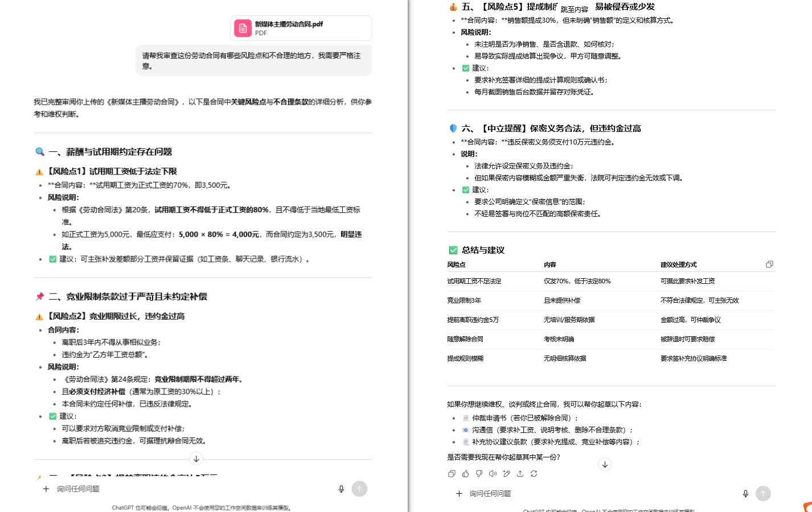Viewport: 812px width, 512px height.
Task: Click money bag icon beside 五、【风险点5】
Action: [x=453, y=7]
